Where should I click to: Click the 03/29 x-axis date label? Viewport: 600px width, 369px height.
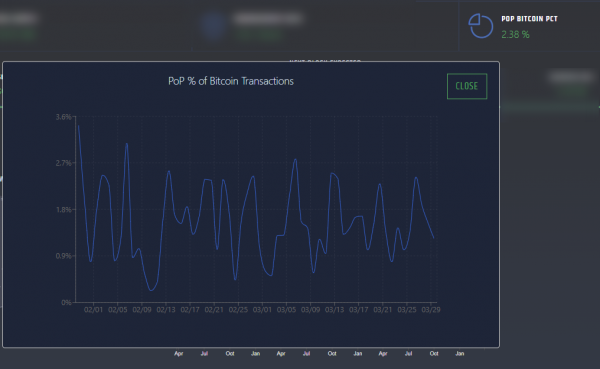[x=431, y=310]
